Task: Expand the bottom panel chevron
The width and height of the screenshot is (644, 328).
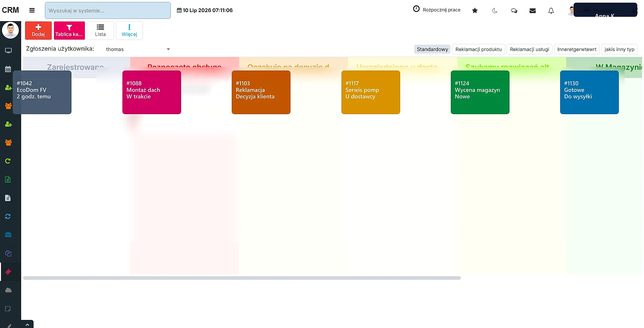Action: 27,324
